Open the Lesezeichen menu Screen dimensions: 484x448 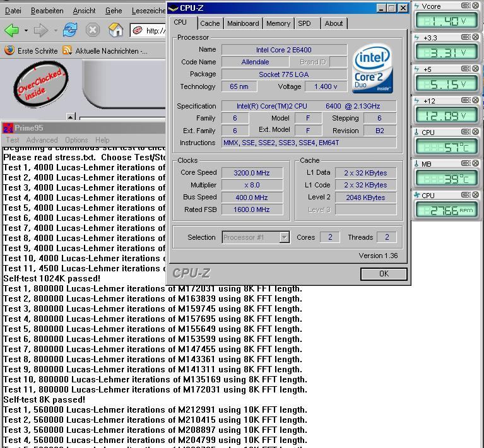point(148,11)
